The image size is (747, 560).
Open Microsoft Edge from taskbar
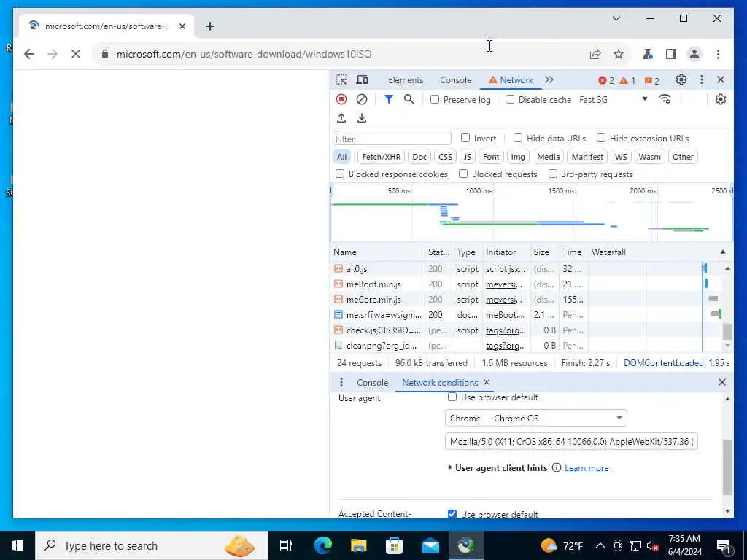[322, 545]
